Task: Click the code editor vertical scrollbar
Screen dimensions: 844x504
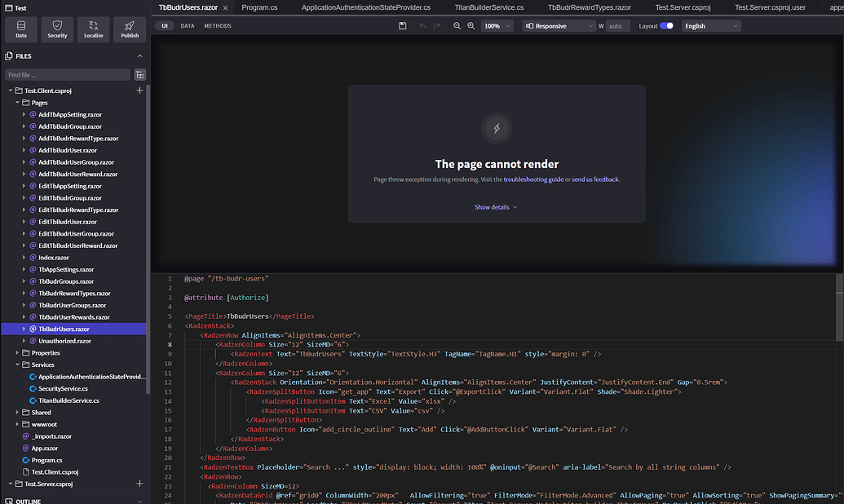Action: pos(839,307)
